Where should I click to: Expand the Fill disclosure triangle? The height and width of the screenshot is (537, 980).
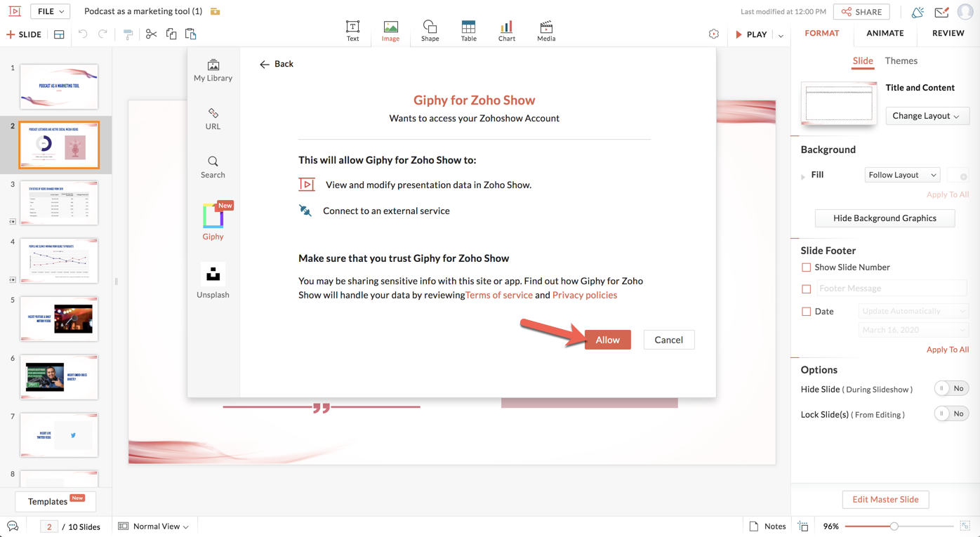(x=803, y=176)
